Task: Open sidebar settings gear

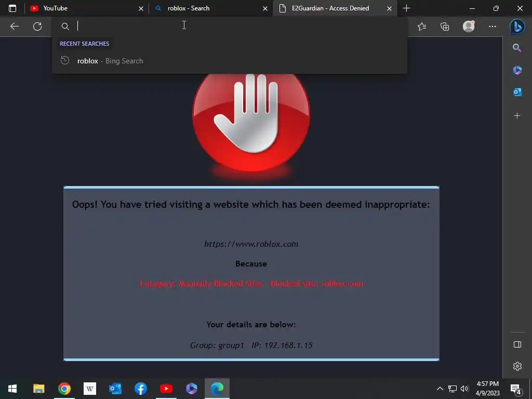Action: click(517, 366)
